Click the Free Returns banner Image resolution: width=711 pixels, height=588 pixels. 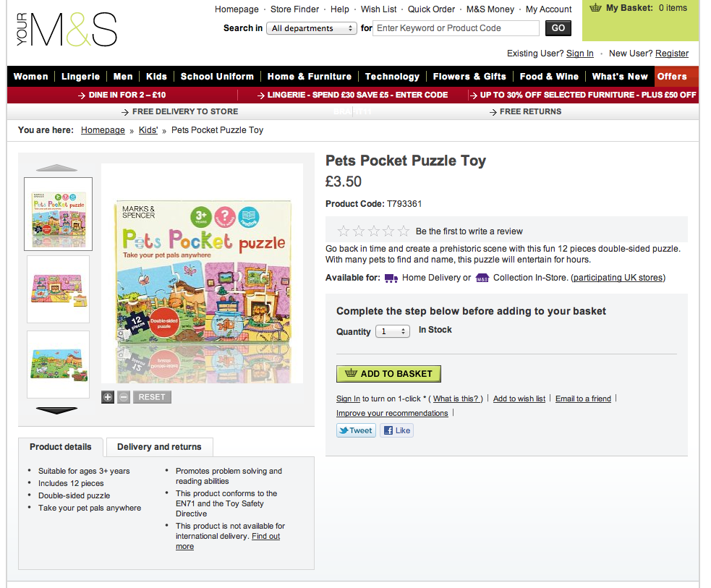(526, 111)
